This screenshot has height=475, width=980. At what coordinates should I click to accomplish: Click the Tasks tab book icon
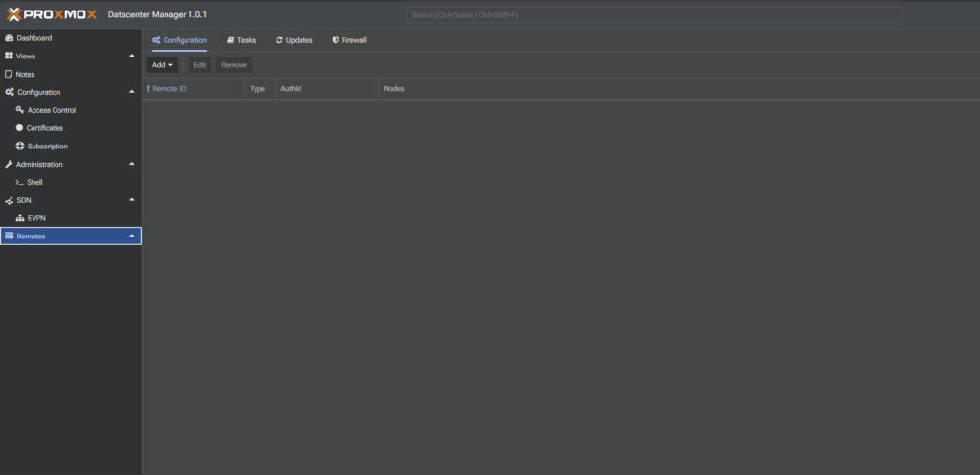click(230, 40)
